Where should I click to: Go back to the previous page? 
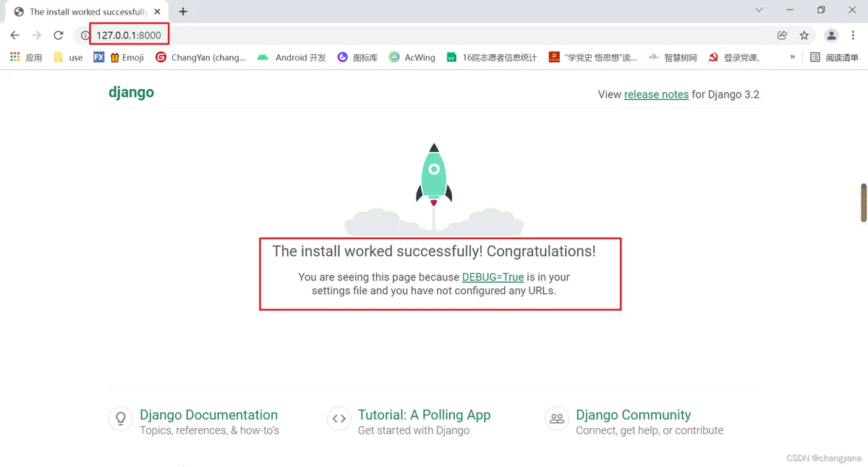point(14,35)
